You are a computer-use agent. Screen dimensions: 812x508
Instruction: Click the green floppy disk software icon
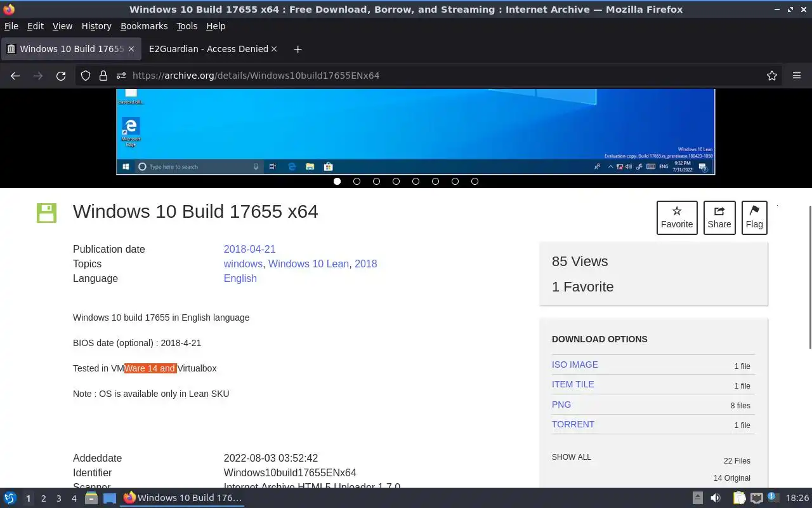46,213
